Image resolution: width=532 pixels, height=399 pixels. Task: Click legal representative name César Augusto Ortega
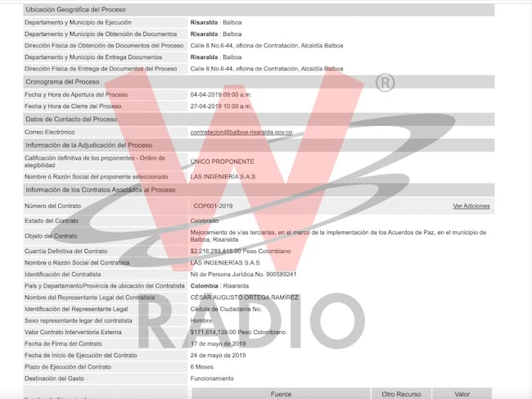[244, 297]
